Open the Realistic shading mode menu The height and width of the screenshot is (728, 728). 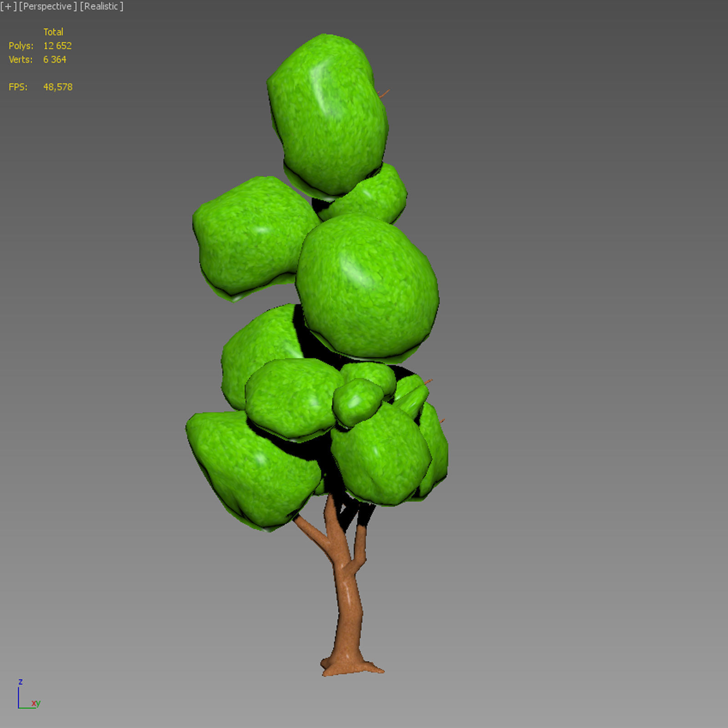tap(101, 6)
